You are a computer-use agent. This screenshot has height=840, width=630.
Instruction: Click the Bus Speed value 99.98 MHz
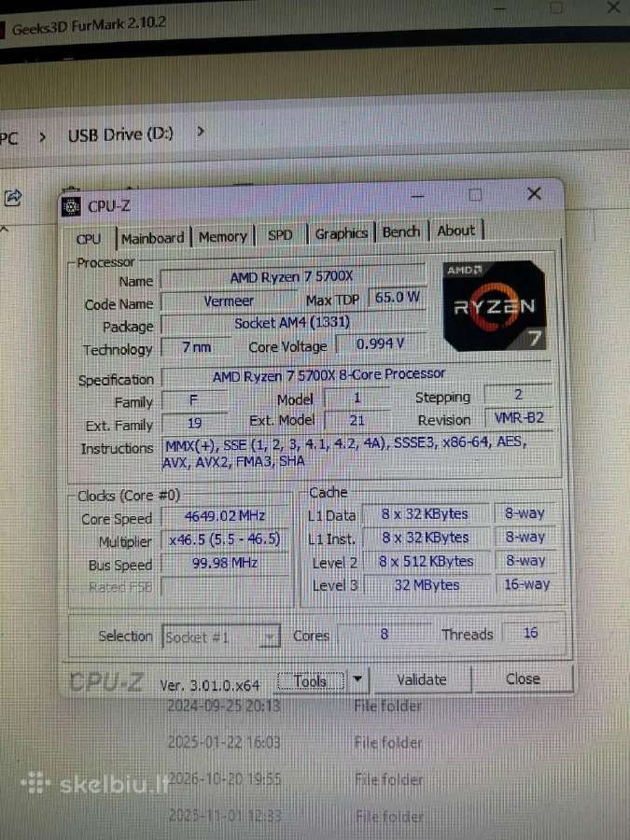pyautogui.click(x=225, y=563)
